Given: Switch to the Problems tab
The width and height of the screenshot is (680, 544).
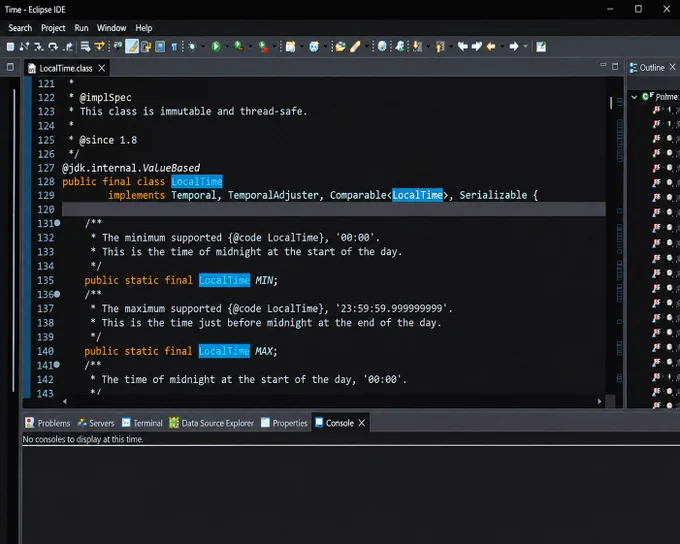Looking at the screenshot, I should coord(48,423).
